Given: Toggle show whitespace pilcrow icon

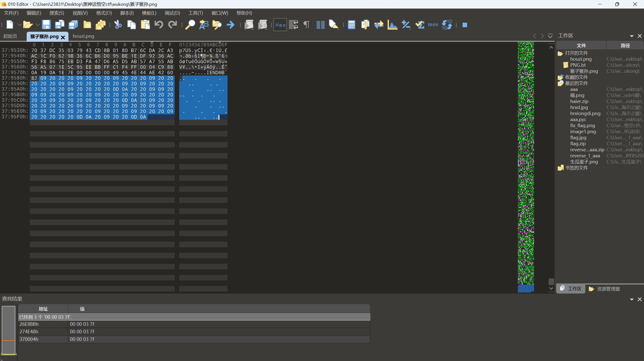Looking at the screenshot, I should point(307,25).
